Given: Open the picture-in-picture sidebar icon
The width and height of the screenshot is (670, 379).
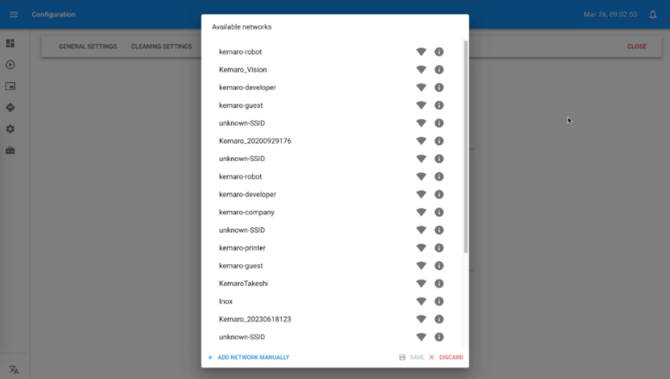Looking at the screenshot, I should [10, 86].
